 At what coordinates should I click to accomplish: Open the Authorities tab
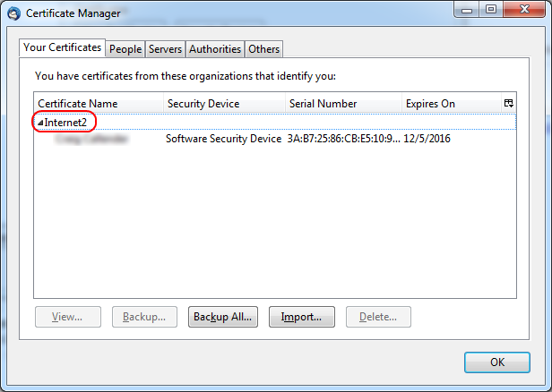click(x=215, y=49)
